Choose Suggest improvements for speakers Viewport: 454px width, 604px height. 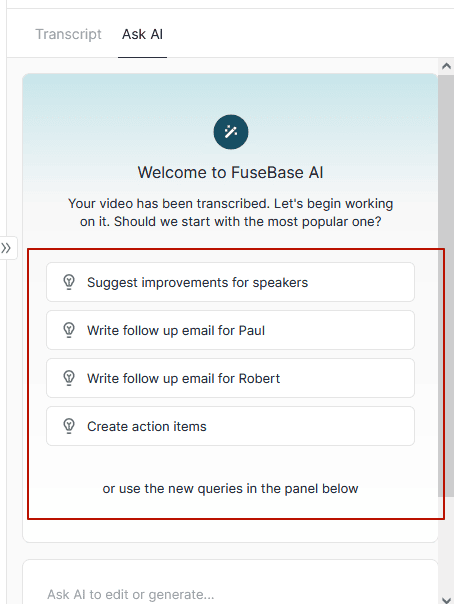point(230,282)
